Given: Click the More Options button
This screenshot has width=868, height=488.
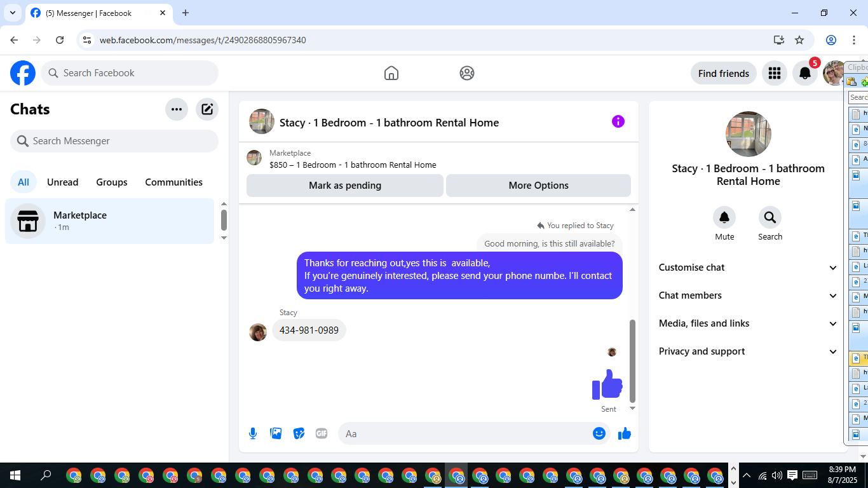Looking at the screenshot, I should [539, 186].
